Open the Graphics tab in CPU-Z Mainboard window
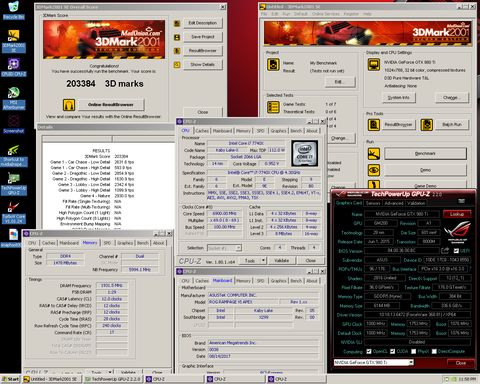480x384 pixels. [x=278, y=281]
